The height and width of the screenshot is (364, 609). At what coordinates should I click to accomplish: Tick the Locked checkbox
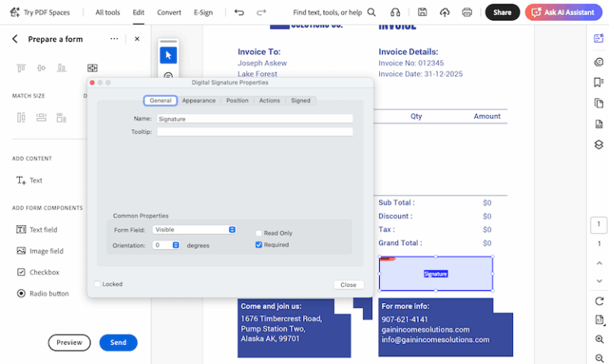pos(98,284)
